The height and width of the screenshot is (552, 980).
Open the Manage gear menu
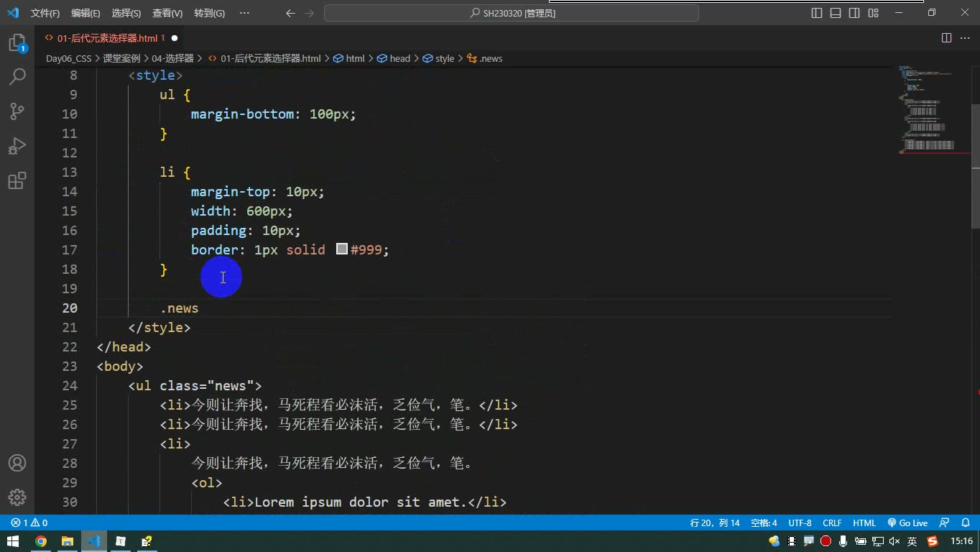point(17,497)
